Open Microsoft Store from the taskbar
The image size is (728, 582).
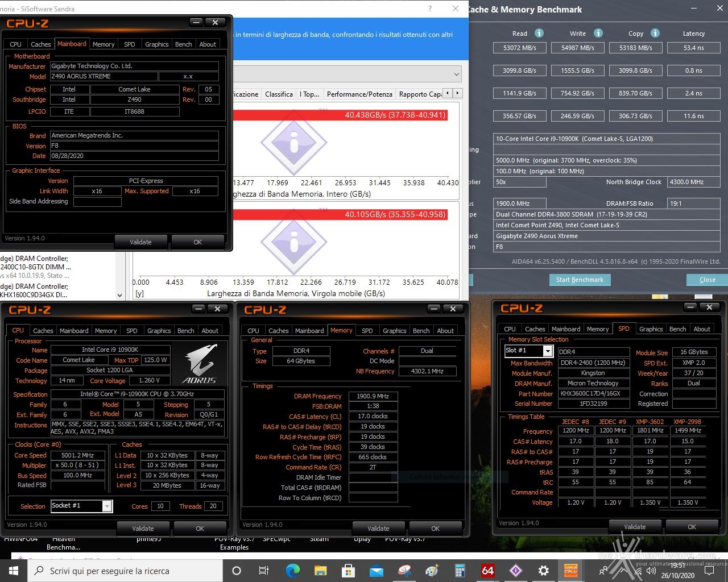click(x=348, y=571)
